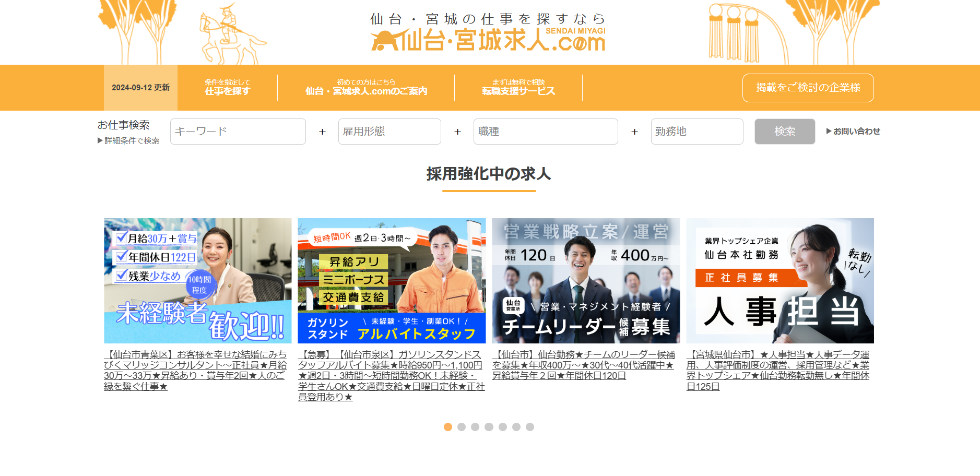Select the first carousel pagination dot
Image resolution: width=980 pixels, height=476 pixels.
[x=447, y=427]
